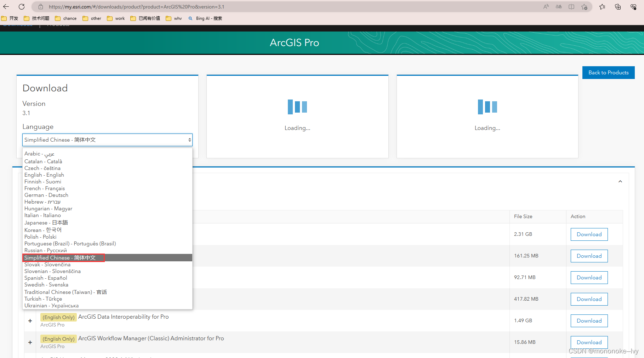Viewport: 644px width, 358px height.
Task: Select Ukrainian - Українська option
Action: pyautogui.click(x=107, y=306)
